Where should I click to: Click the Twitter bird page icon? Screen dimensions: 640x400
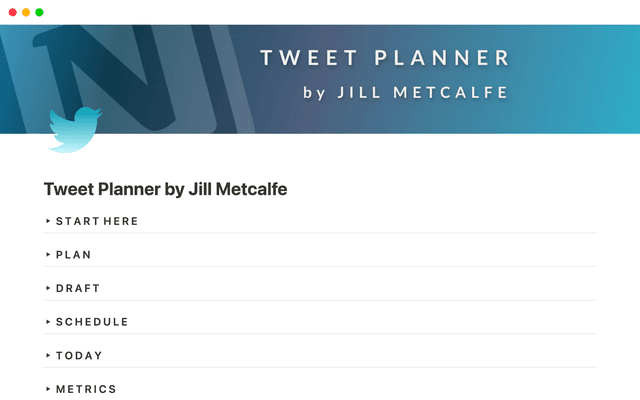tap(74, 129)
